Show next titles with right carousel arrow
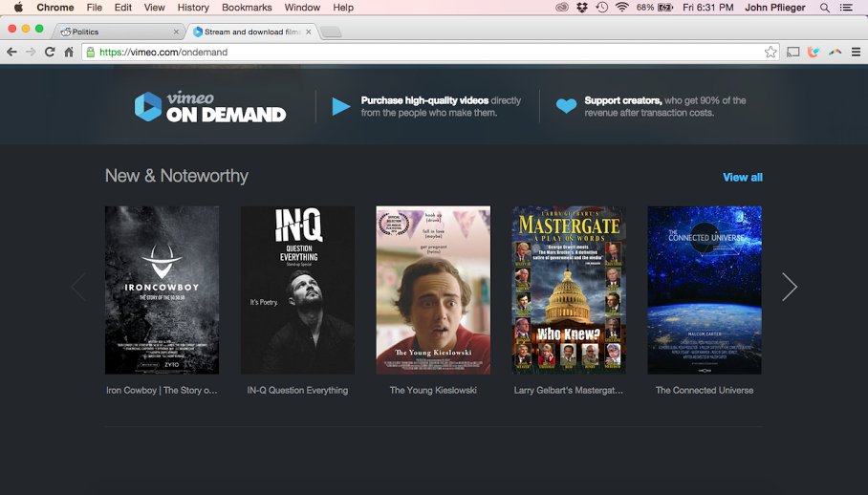Image resolution: width=868 pixels, height=495 pixels. click(x=790, y=287)
